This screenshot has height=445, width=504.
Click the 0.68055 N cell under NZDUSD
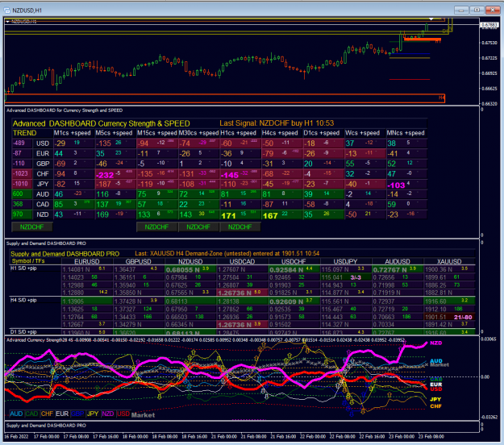click(190, 269)
